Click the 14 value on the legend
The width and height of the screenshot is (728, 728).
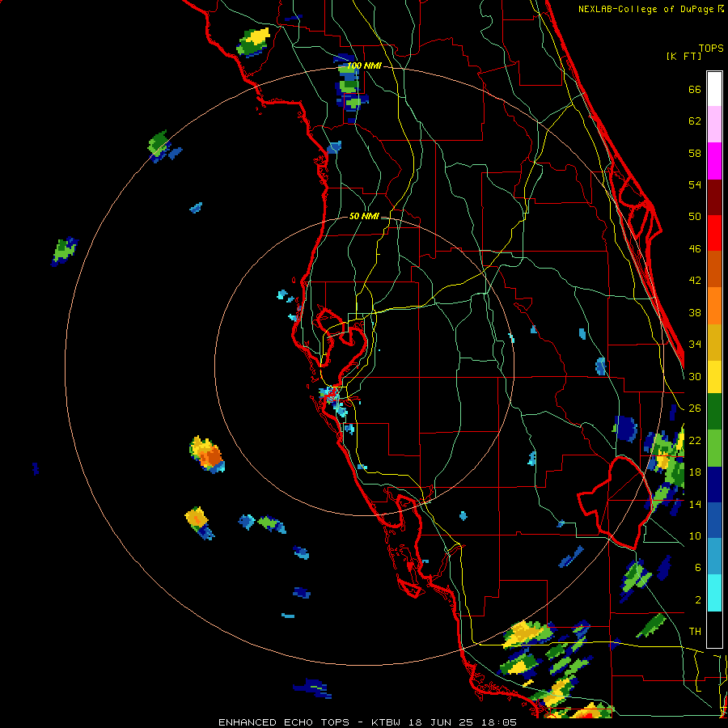coord(695,504)
